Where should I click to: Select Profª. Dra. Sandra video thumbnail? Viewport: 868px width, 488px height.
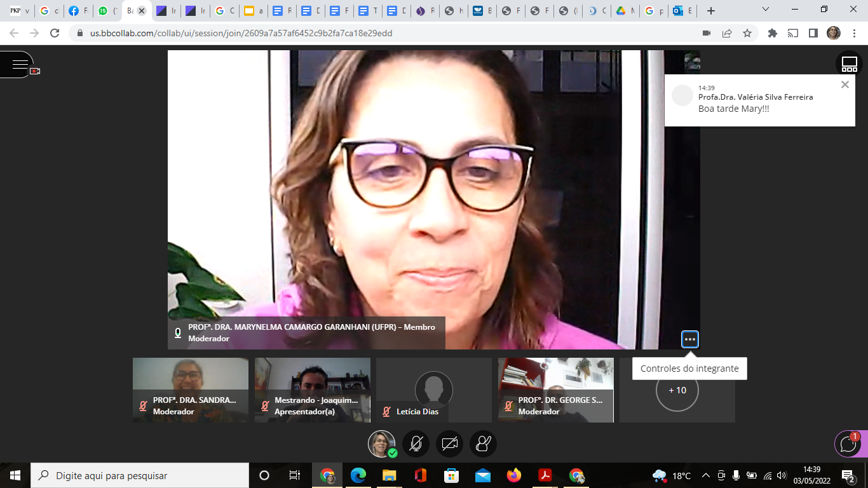point(191,390)
